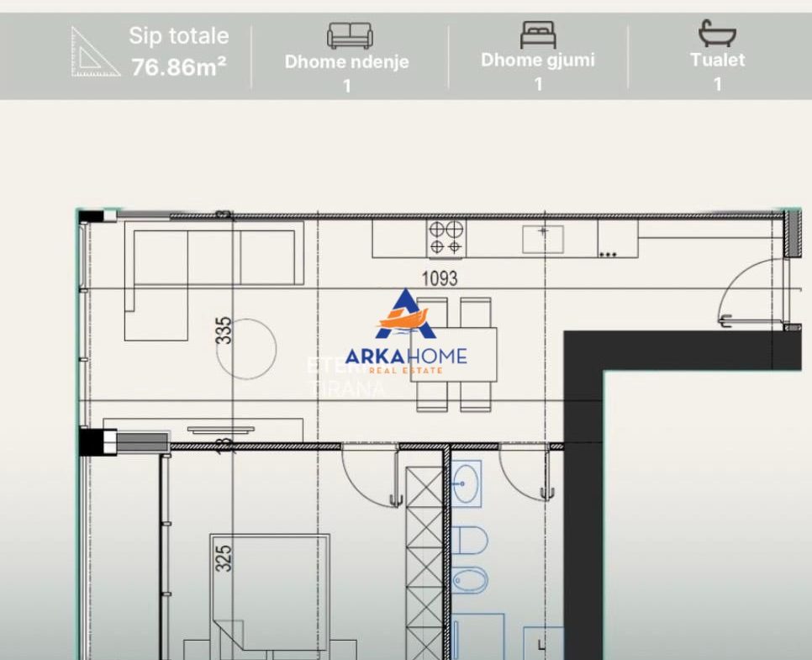
Task: Click the triangle ruler area icon
Action: [95, 52]
